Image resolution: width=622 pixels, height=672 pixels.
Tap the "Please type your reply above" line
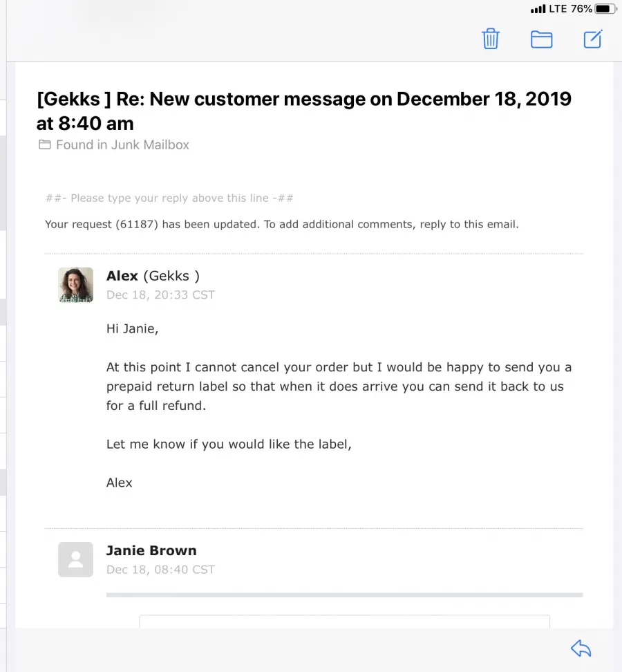pyautogui.click(x=169, y=198)
